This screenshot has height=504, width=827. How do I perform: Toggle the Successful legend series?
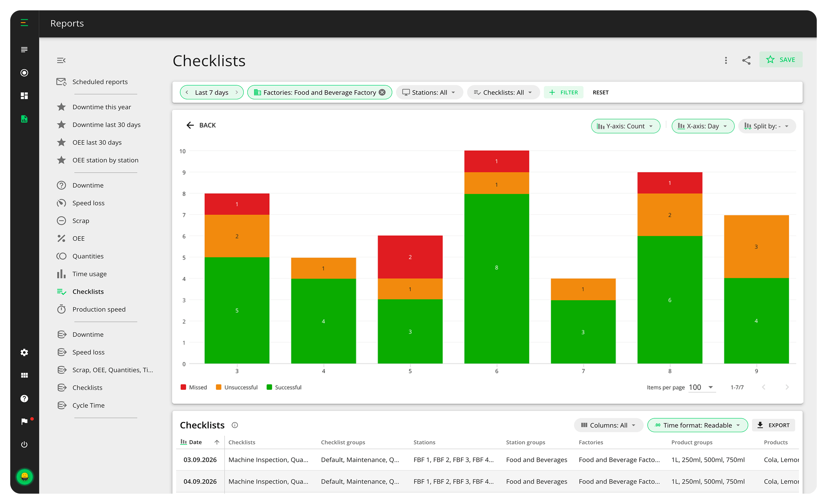click(284, 387)
